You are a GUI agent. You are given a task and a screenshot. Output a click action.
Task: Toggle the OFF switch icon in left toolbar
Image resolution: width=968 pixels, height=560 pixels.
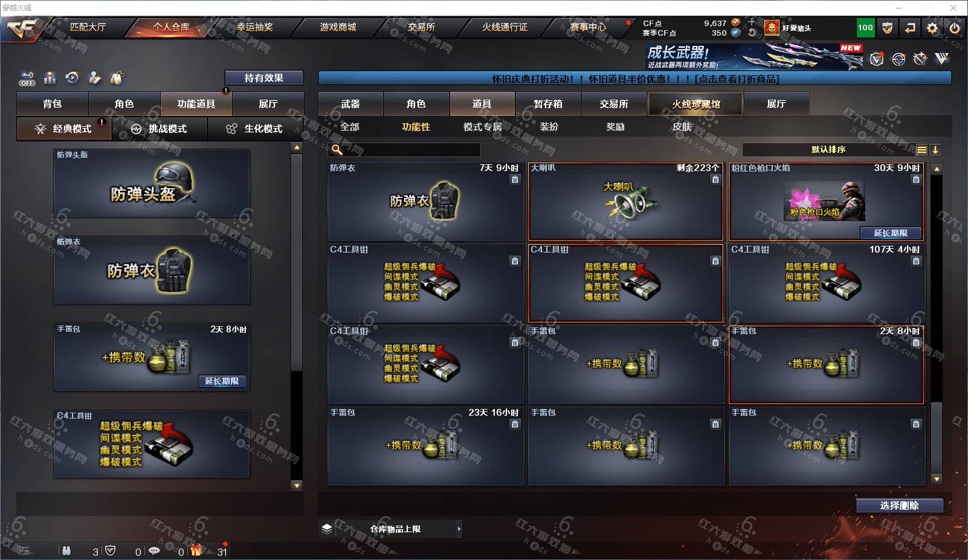(27, 79)
